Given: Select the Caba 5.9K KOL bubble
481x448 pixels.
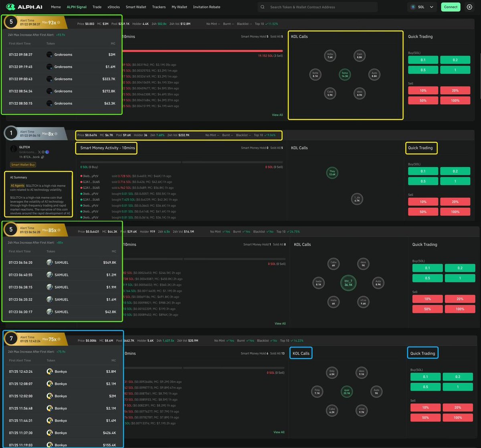Looking at the screenshot, I should 330,93.
